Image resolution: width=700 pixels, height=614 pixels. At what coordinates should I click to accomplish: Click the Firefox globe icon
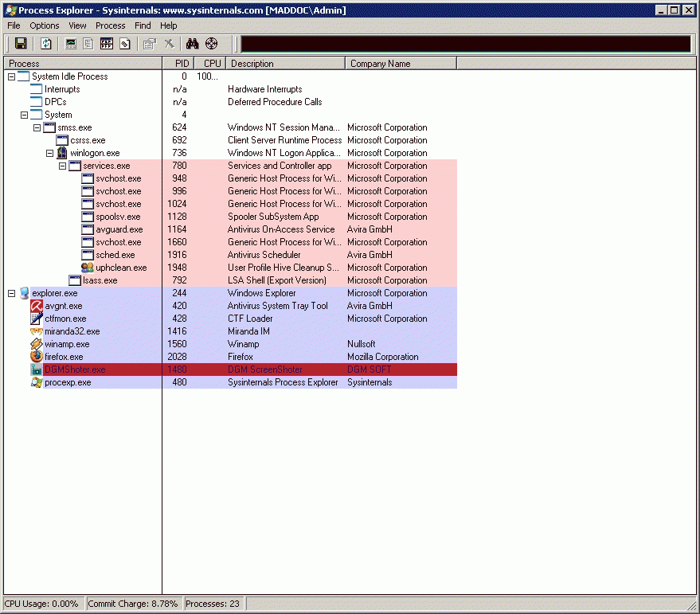point(37,356)
